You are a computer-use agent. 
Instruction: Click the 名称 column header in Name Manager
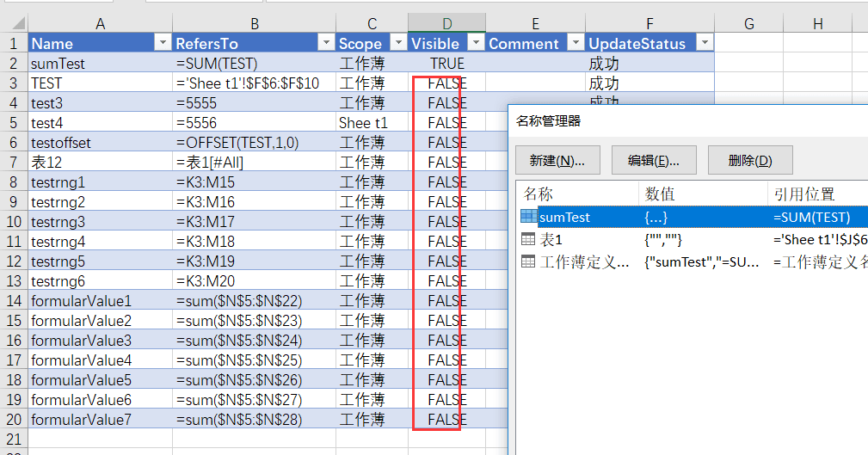(x=577, y=194)
